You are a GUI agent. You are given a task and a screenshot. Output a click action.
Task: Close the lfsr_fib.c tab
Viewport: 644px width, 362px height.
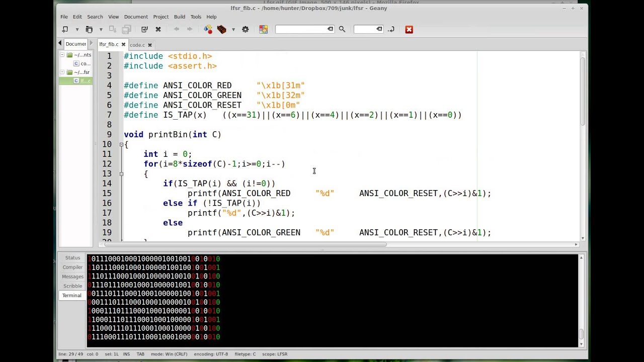123,44
